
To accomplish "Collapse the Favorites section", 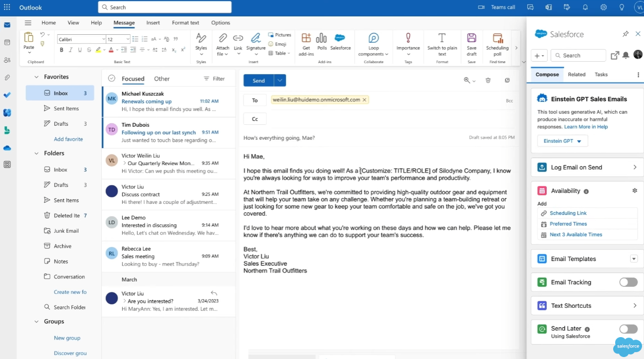I will click(36, 77).
